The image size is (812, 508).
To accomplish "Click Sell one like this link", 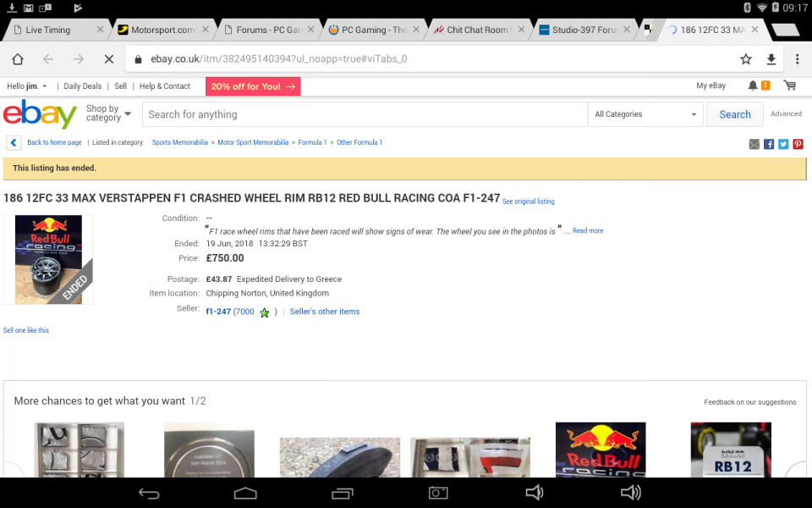I will click(26, 330).
